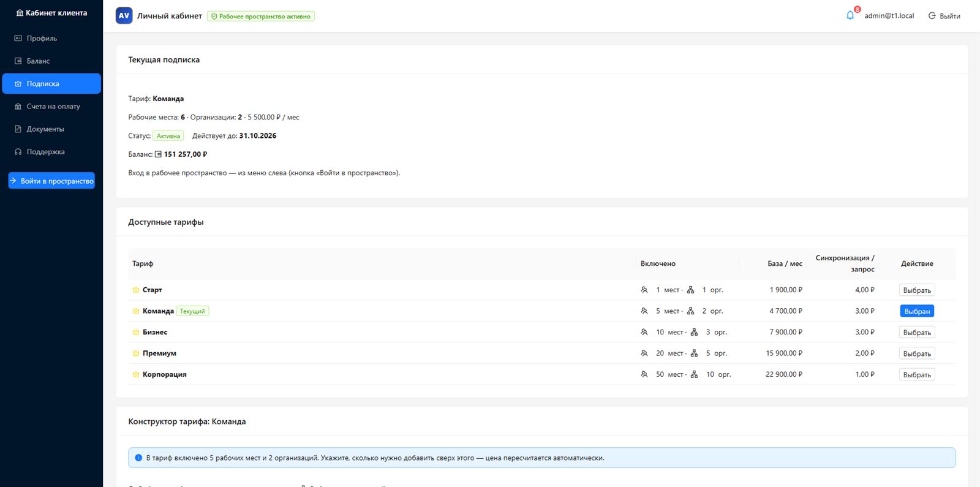Screen dimensions: 980x487
Task: Click the Войти в пространство button
Action: (51, 181)
